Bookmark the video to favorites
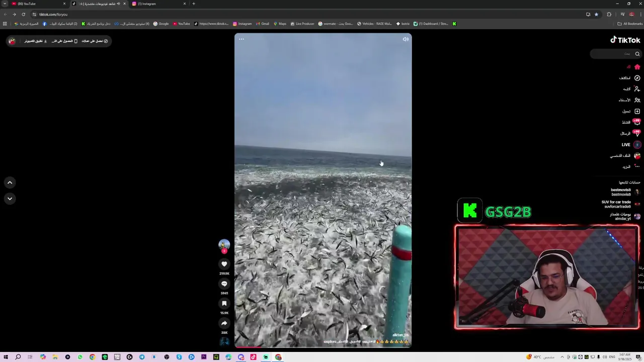Viewport: 644px width, 362px height. pos(224,303)
